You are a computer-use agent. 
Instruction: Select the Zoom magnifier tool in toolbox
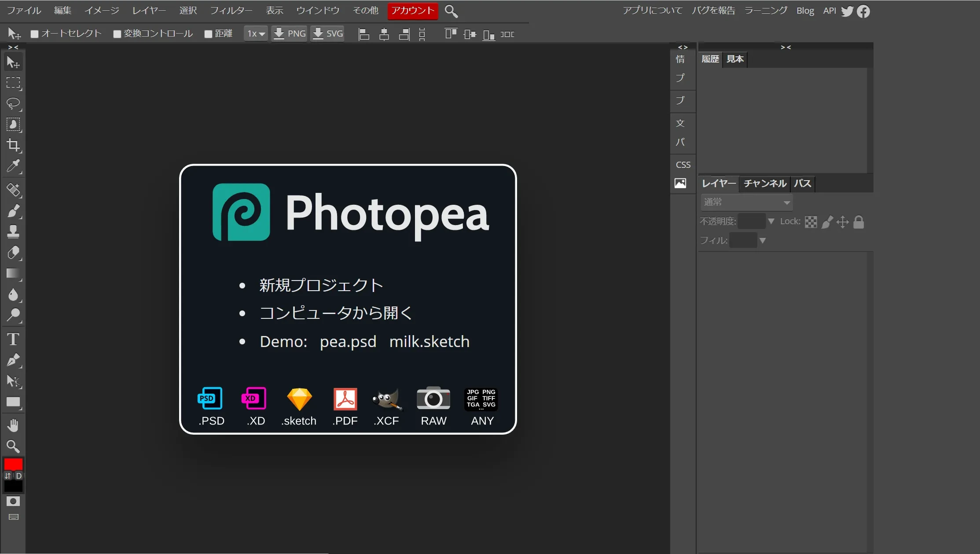[x=13, y=447]
